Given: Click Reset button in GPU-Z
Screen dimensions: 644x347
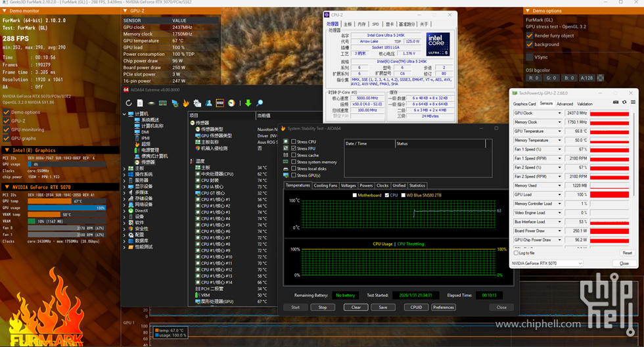Looking at the screenshot, I should tap(627, 253).
